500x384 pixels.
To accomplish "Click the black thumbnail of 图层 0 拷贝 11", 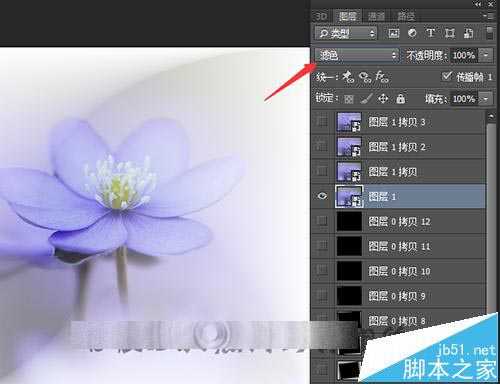I will coord(349,246).
